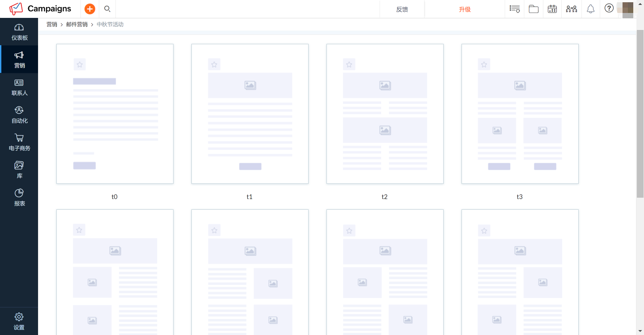Choose the t0 text-only template thumbnail
This screenshot has width=644, height=335.
tap(115, 114)
